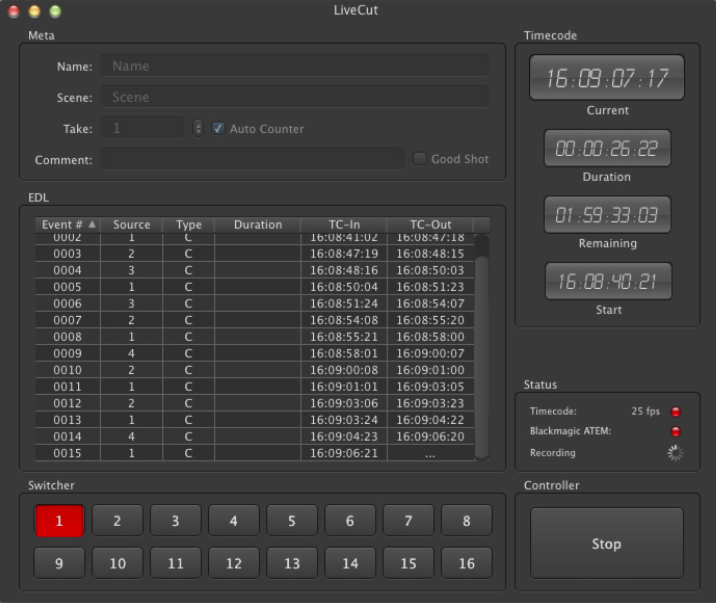Select EDL event row 0006

point(255,304)
